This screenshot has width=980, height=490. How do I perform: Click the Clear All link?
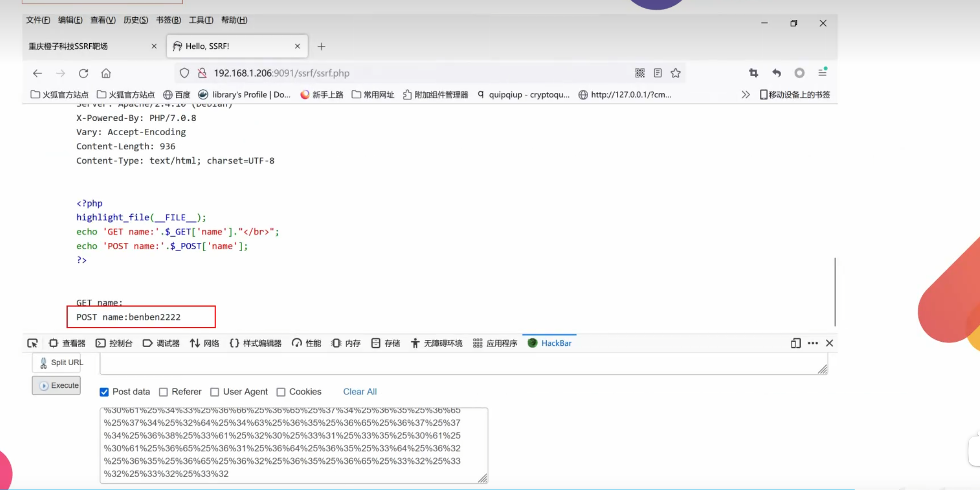tap(359, 391)
